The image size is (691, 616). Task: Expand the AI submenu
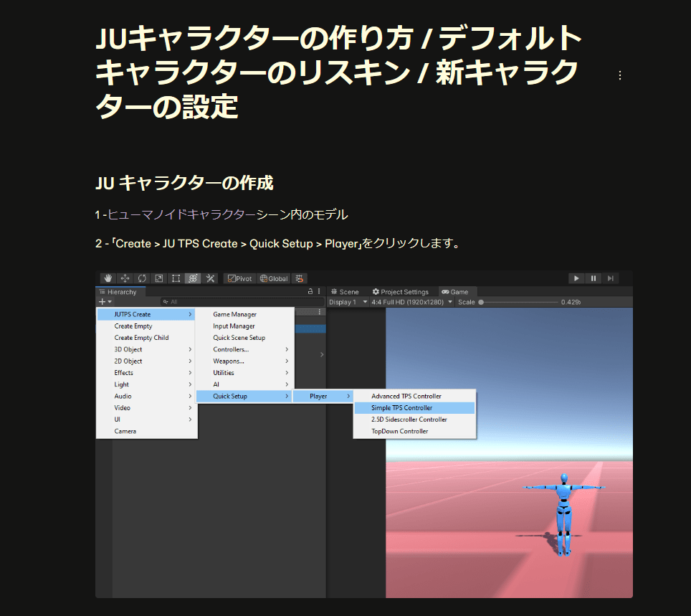click(x=245, y=384)
